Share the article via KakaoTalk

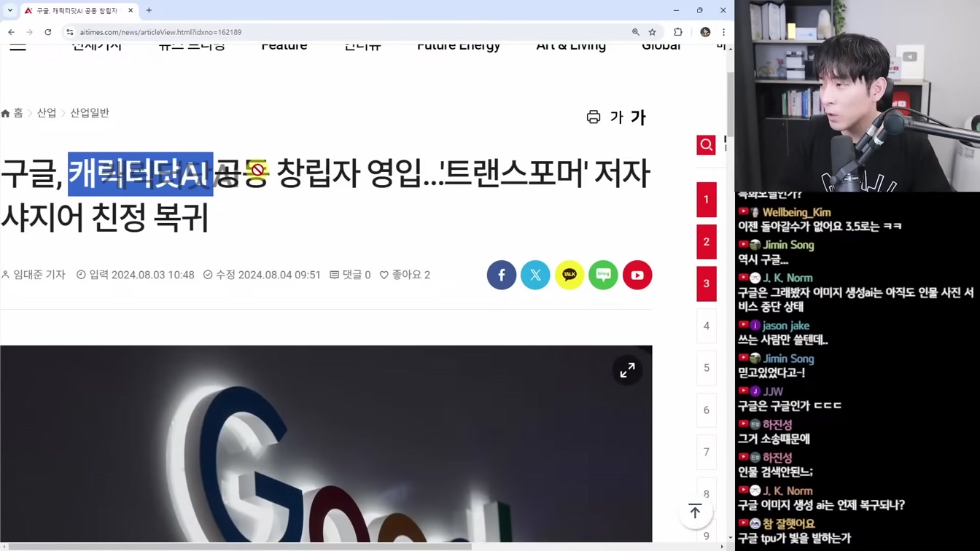pyautogui.click(x=569, y=275)
